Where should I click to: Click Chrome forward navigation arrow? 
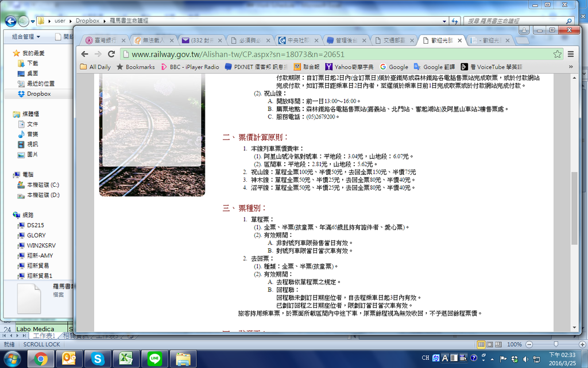(x=98, y=54)
